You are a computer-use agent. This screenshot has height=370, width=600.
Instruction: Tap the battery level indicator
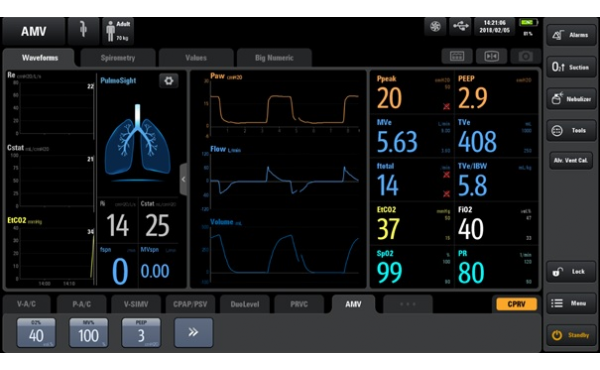coord(528,23)
